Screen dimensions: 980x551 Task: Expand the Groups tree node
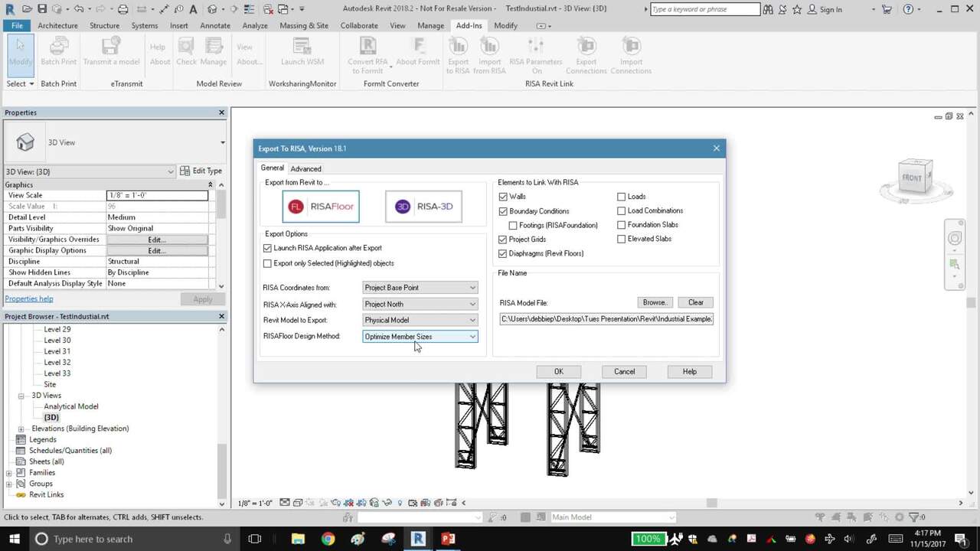point(9,484)
